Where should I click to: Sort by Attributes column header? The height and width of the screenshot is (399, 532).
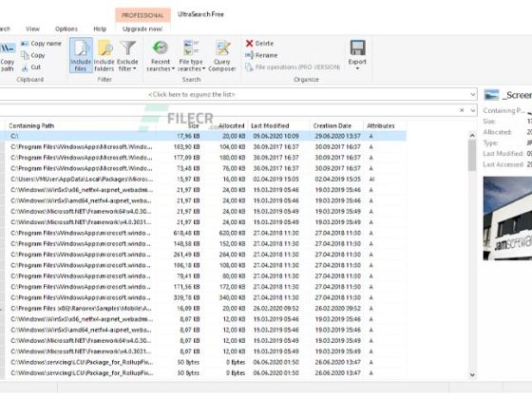[385, 125]
